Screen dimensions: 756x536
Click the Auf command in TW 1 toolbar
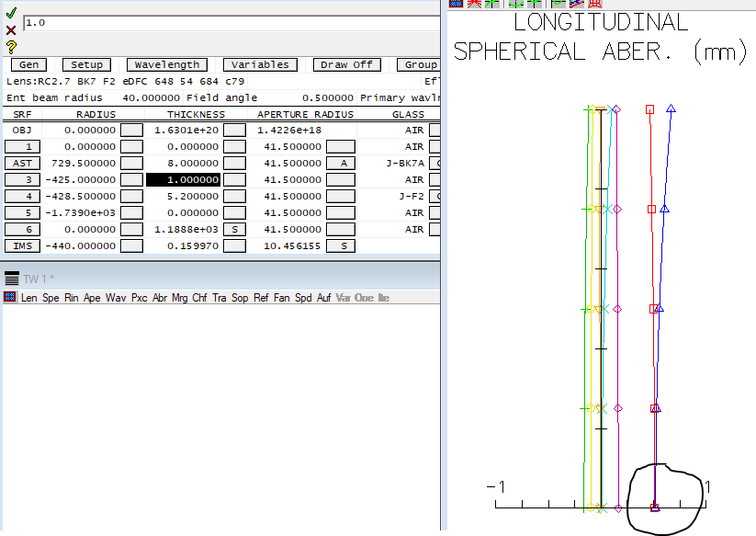323,298
